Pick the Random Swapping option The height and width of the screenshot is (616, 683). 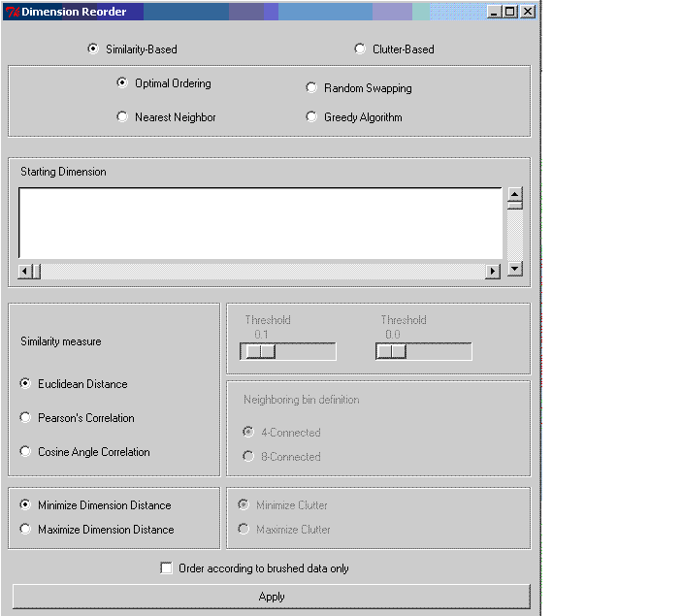pos(311,88)
